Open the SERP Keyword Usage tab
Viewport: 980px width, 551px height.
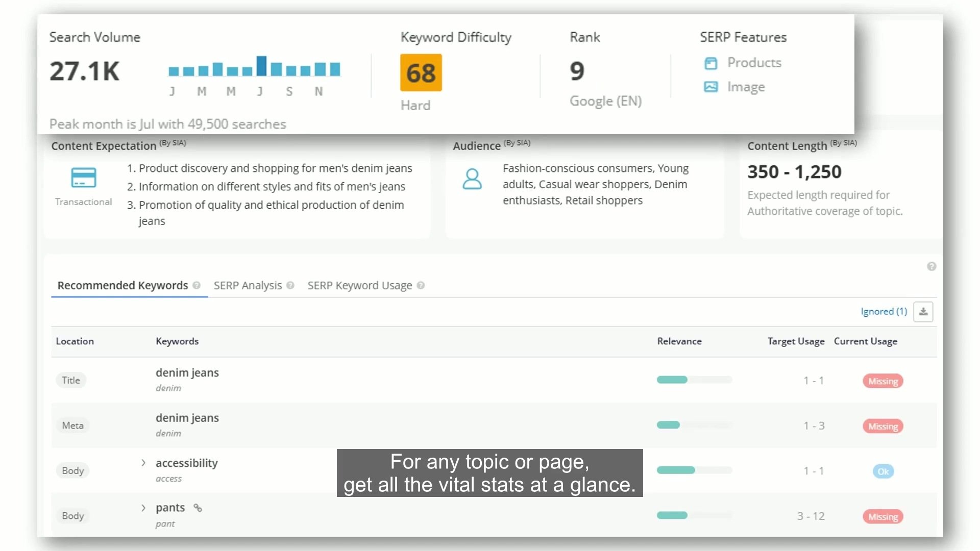click(x=359, y=286)
